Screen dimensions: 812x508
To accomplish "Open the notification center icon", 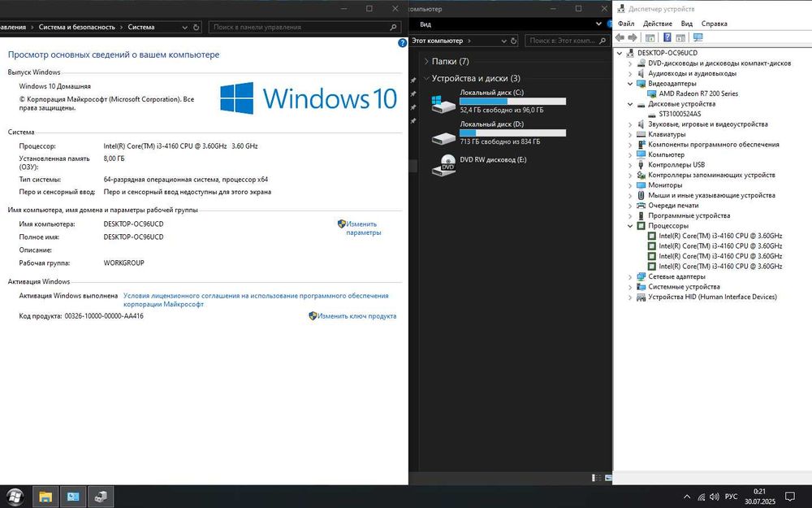I will 790,497.
